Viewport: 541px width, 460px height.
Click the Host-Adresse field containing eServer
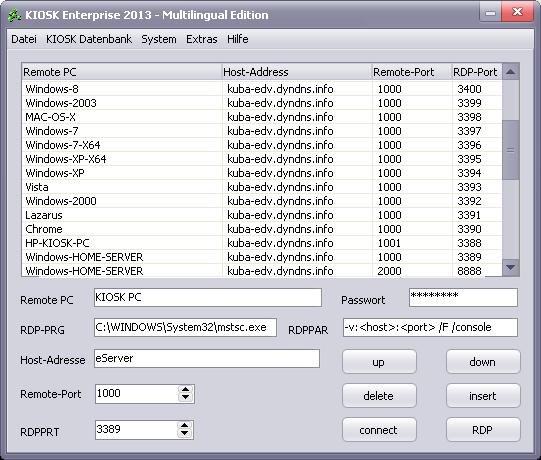click(207, 359)
